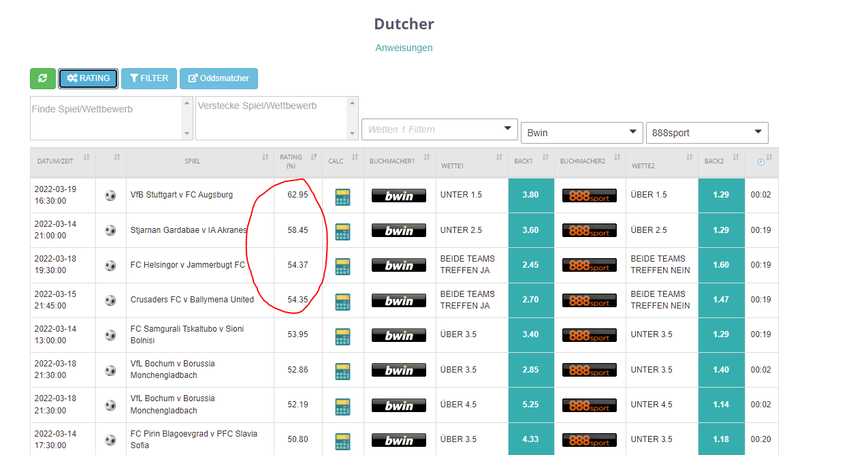The width and height of the screenshot is (868, 455).
Task: Sort table by WETTE1 column
Action: [x=472, y=161]
